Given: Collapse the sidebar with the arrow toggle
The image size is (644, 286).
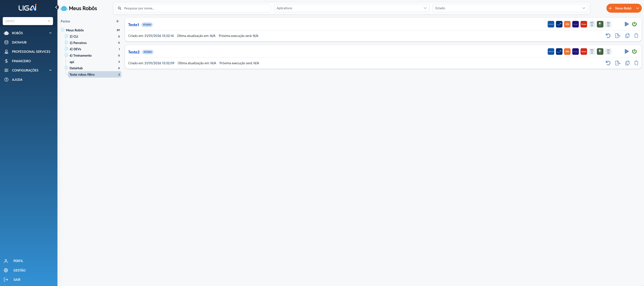Looking at the screenshot, I should 57,7.
